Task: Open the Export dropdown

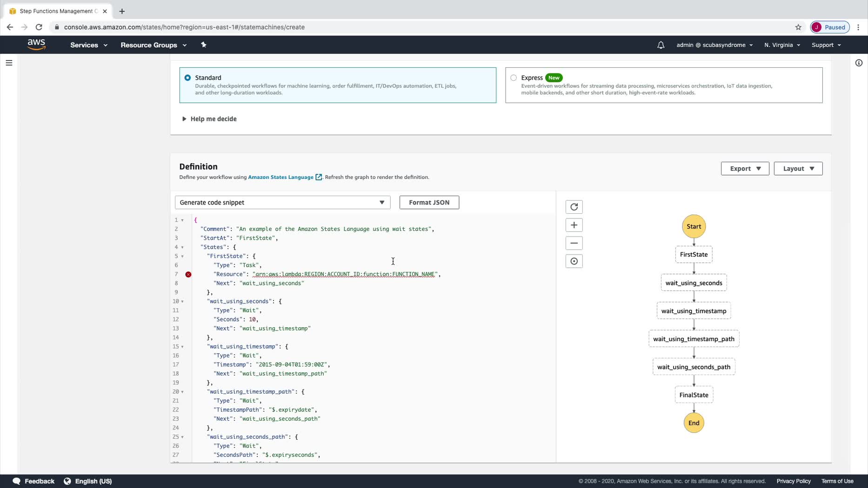Action: [x=744, y=169]
